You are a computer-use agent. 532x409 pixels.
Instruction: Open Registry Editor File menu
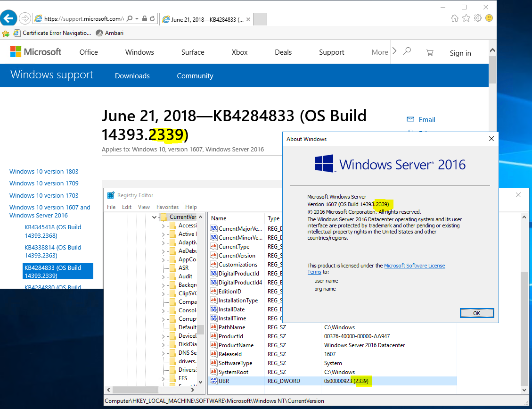[111, 207]
